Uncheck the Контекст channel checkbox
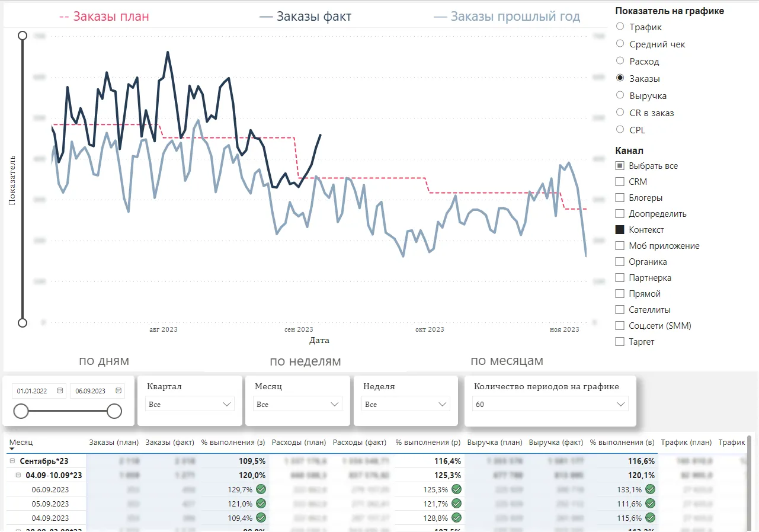759x532 pixels. pyautogui.click(x=620, y=230)
